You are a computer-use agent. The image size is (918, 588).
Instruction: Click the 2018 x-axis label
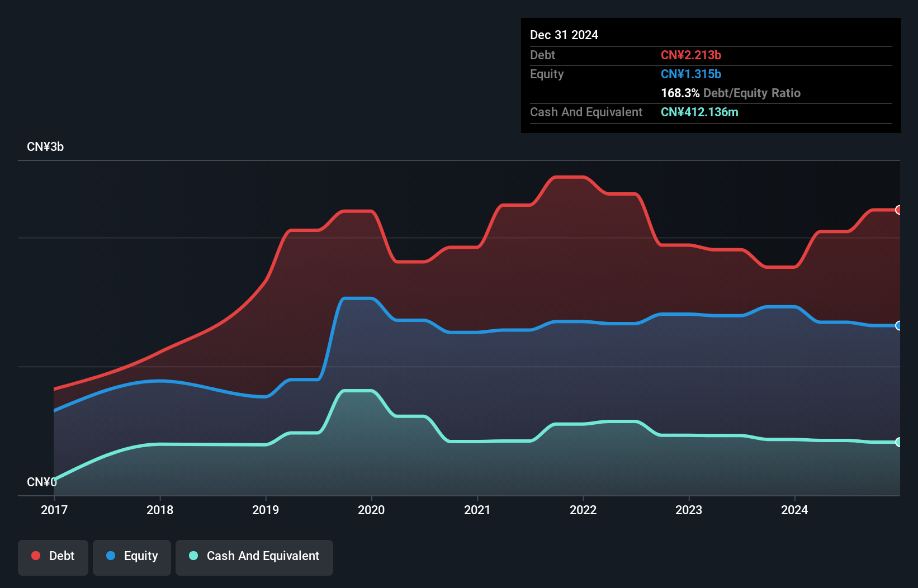[160, 510]
